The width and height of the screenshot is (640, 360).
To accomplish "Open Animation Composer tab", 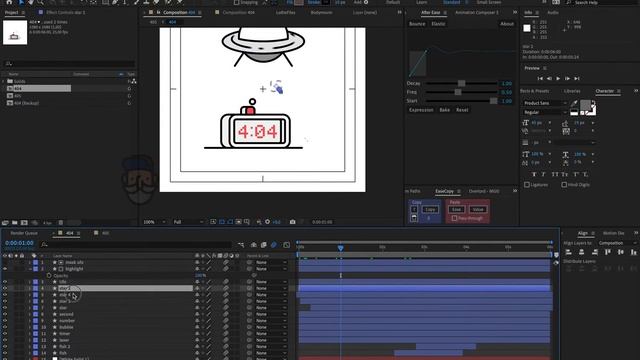I will [x=476, y=13].
